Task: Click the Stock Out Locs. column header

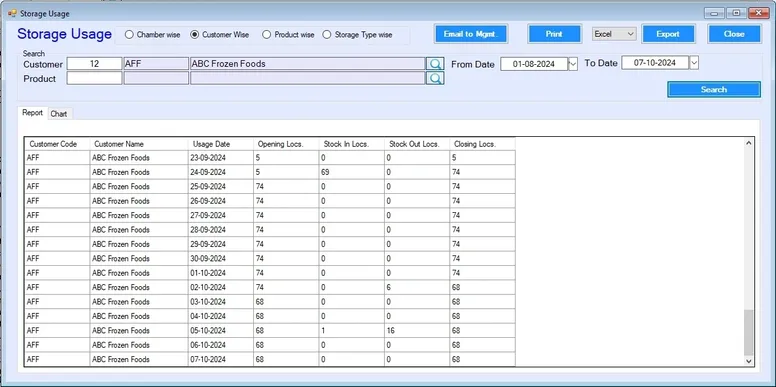Action: pyautogui.click(x=417, y=144)
